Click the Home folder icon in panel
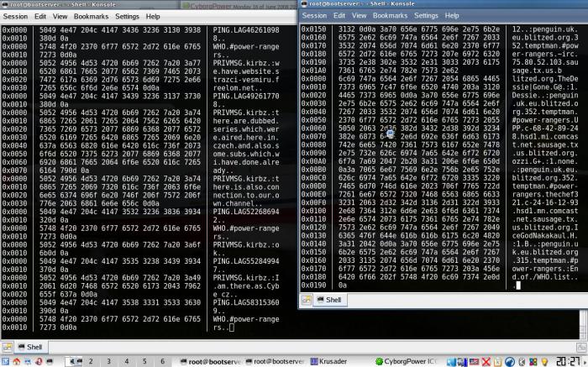588x367 pixels. click(17, 361)
